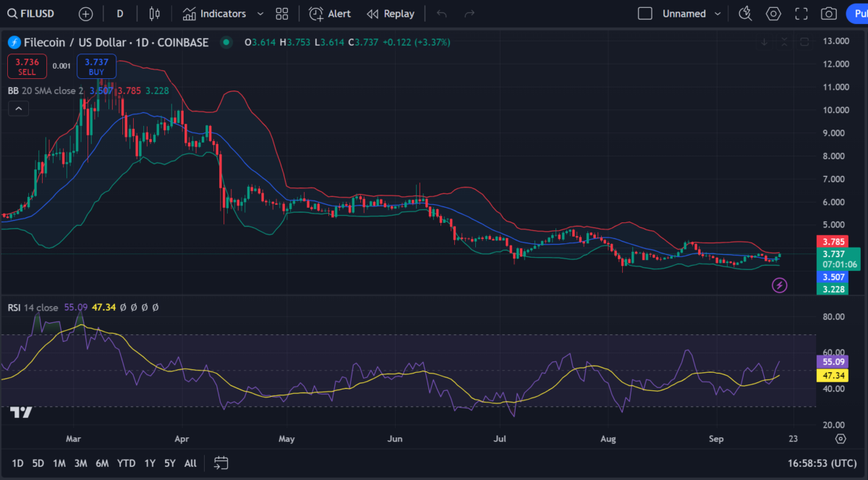This screenshot has width=868, height=480.
Task: Select the All time range
Action: pyautogui.click(x=190, y=463)
